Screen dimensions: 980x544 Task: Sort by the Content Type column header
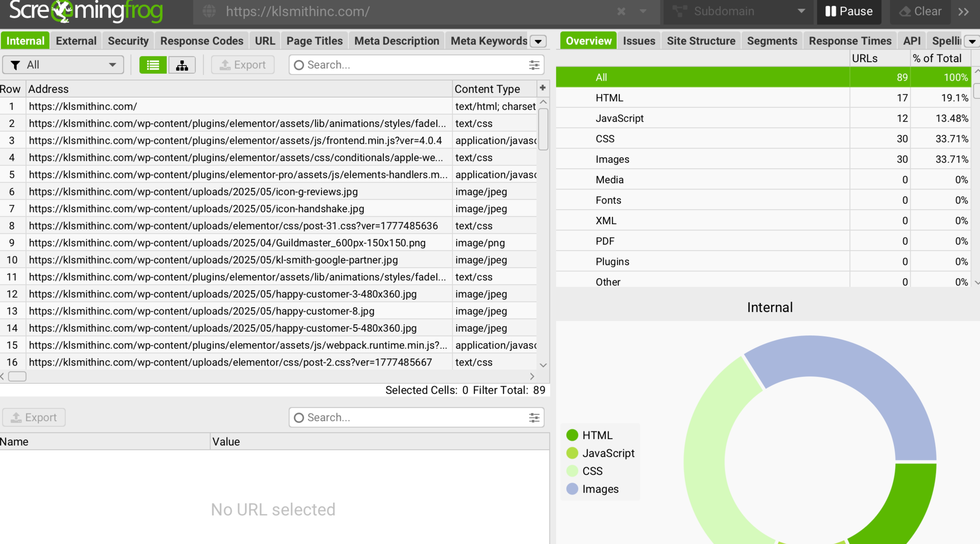(x=495, y=89)
